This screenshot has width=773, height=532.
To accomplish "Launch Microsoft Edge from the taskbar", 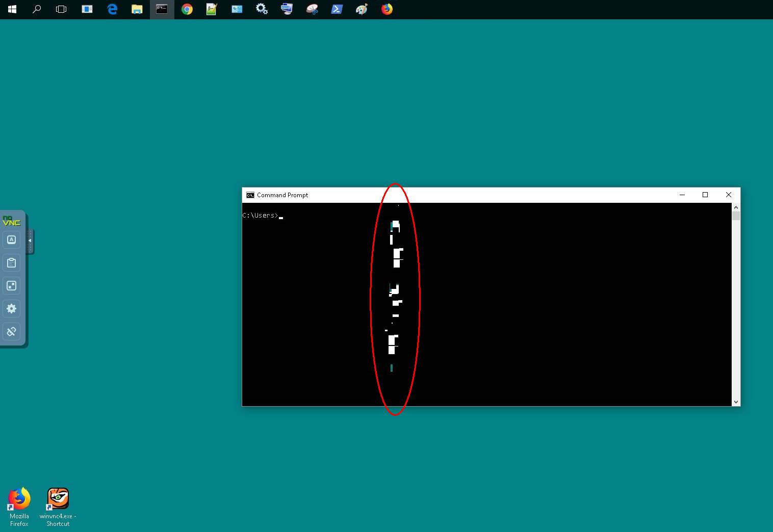I will 112,9.
